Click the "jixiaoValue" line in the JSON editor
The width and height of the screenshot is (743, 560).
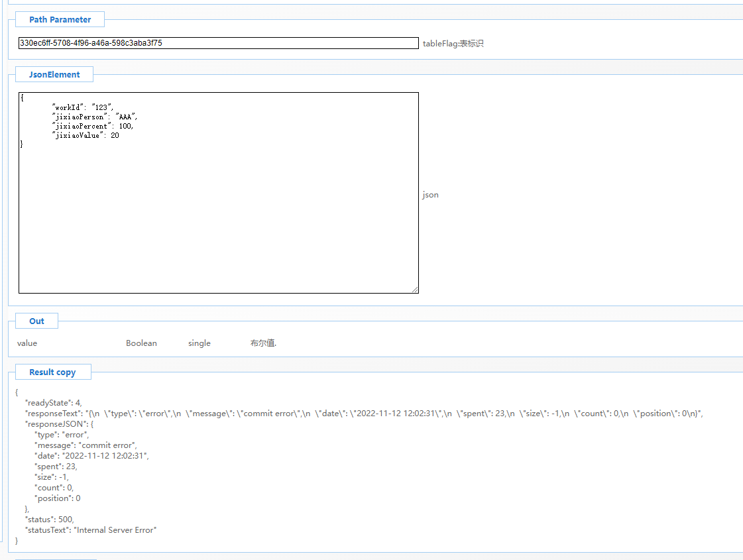(85, 135)
